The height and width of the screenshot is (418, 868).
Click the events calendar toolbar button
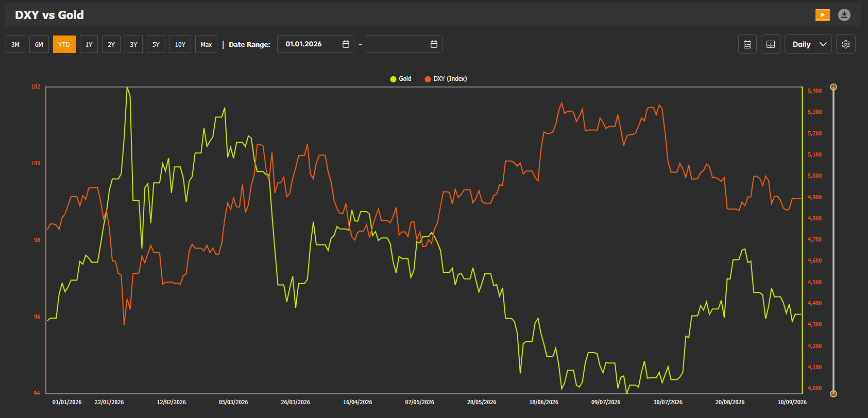coord(747,44)
